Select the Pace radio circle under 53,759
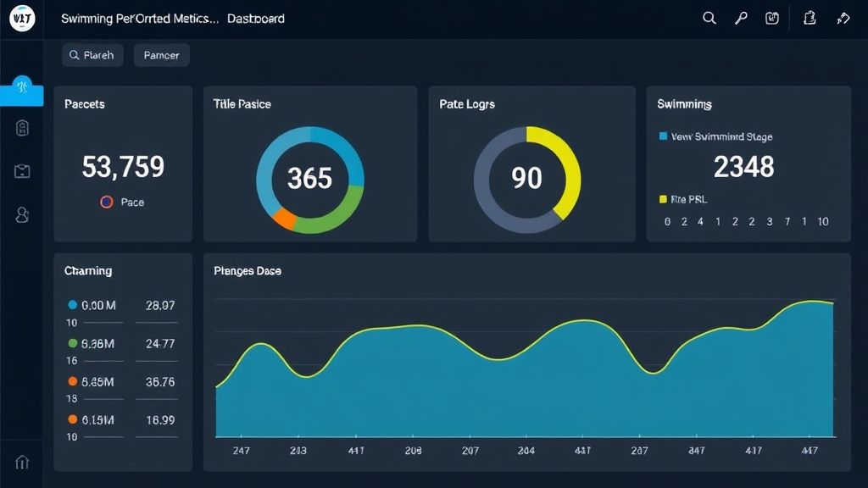Screen dimensions: 868x488 [x=106, y=202]
